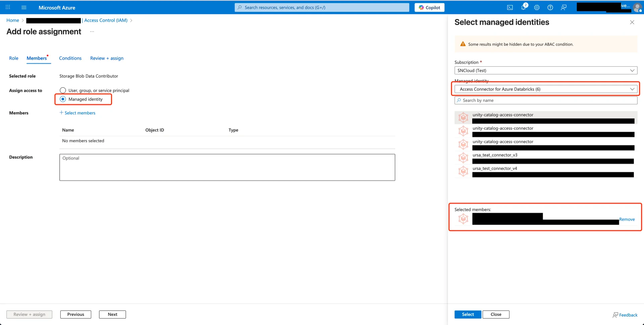644x325 pixels.
Task: Open the Subscription SNCloud (Test) dropdown
Action: point(546,70)
